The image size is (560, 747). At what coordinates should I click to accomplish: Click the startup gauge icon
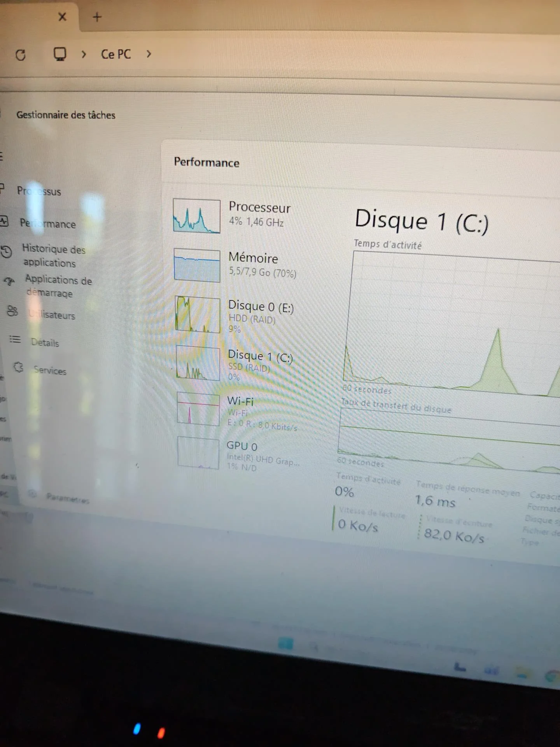pos(9,281)
